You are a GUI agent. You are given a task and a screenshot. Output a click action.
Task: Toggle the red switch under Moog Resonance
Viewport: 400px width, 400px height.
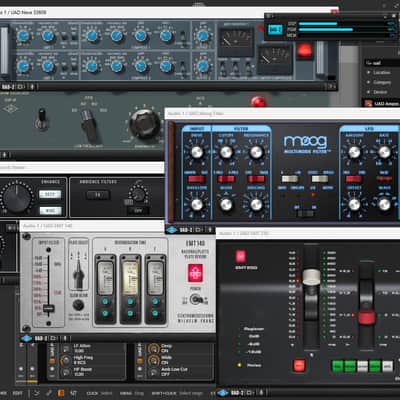256,179
